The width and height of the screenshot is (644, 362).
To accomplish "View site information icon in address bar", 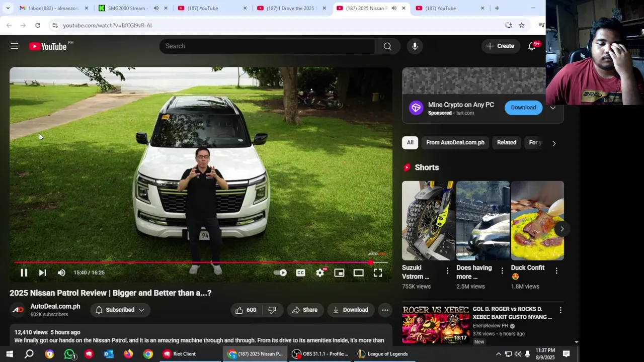I will tap(55, 25).
